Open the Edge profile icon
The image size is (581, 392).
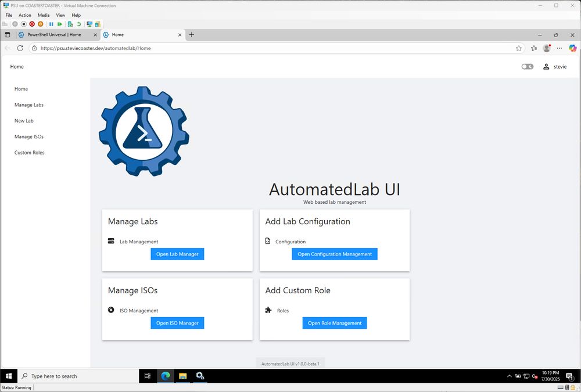click(x=547, y=48)
